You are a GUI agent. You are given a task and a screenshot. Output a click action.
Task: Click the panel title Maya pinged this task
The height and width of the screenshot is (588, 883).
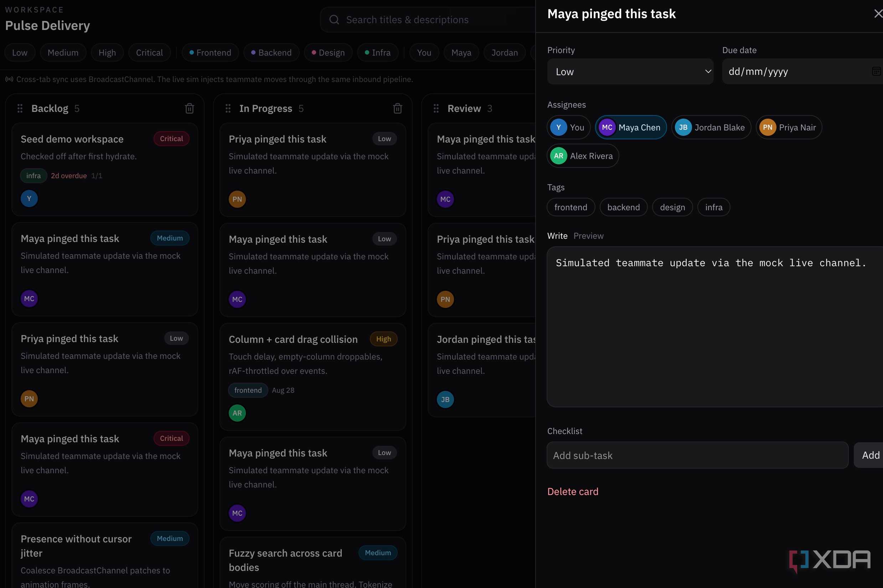(611, 14)
